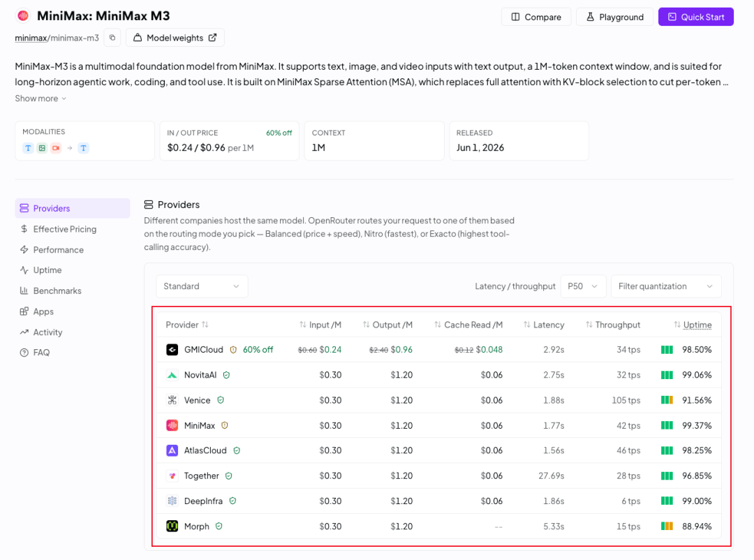Click the shield icon next to NovitaAI

[x=226, y=375]
